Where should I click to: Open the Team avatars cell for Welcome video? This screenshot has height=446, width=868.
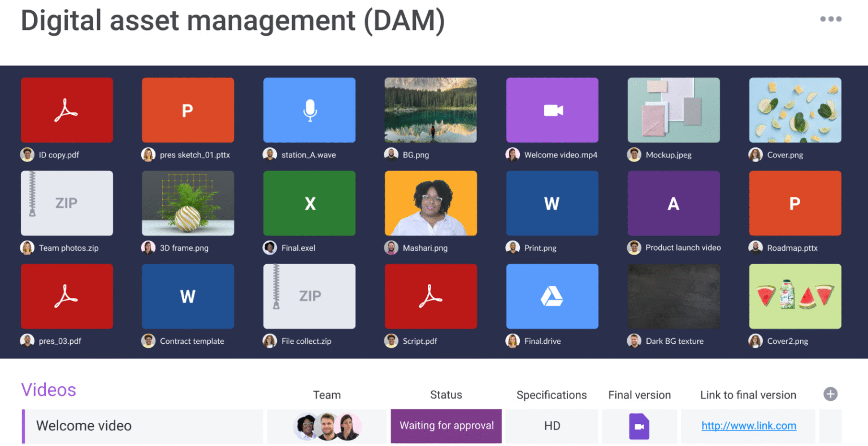pos(327,426)
